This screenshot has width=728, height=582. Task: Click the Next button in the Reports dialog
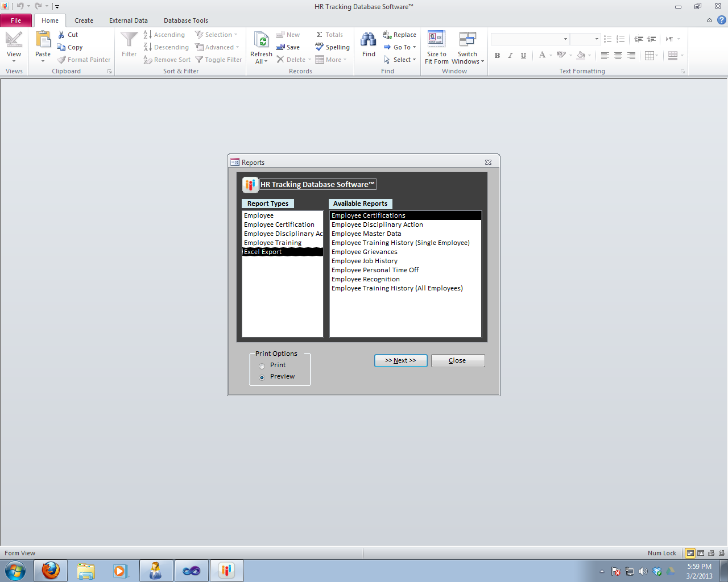click(x=400, y=360)
